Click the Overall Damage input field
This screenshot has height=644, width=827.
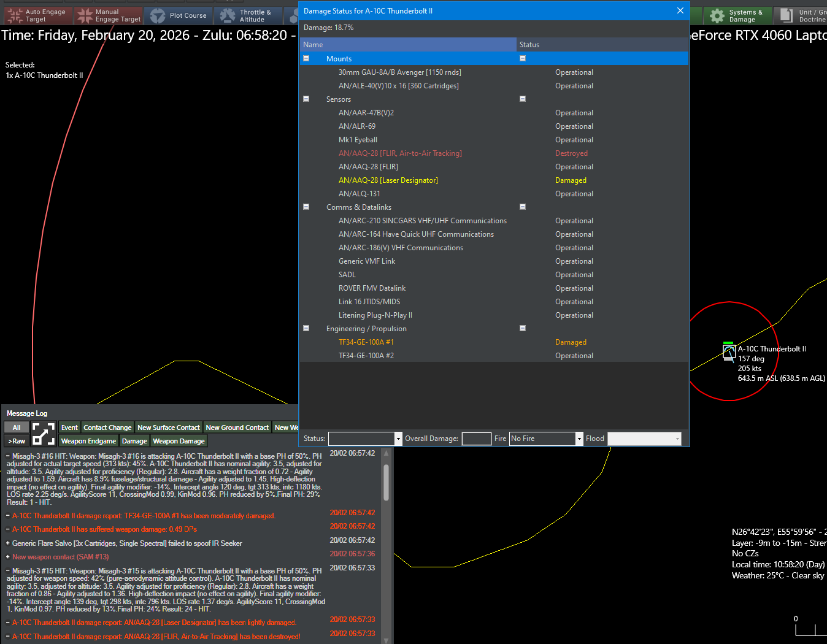pyautogui.click(x=476, y=439)
